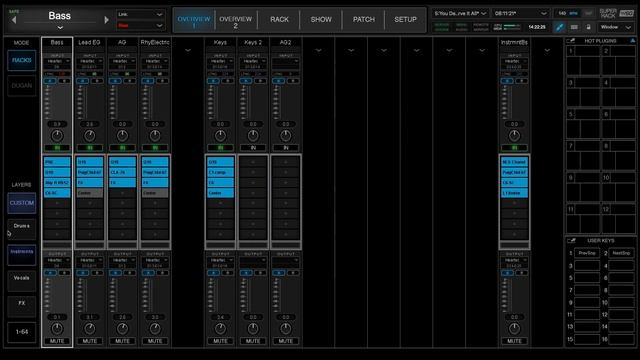Select the Dugan mode button
This screenshot has height=360, width=640.
click(22, 86)
